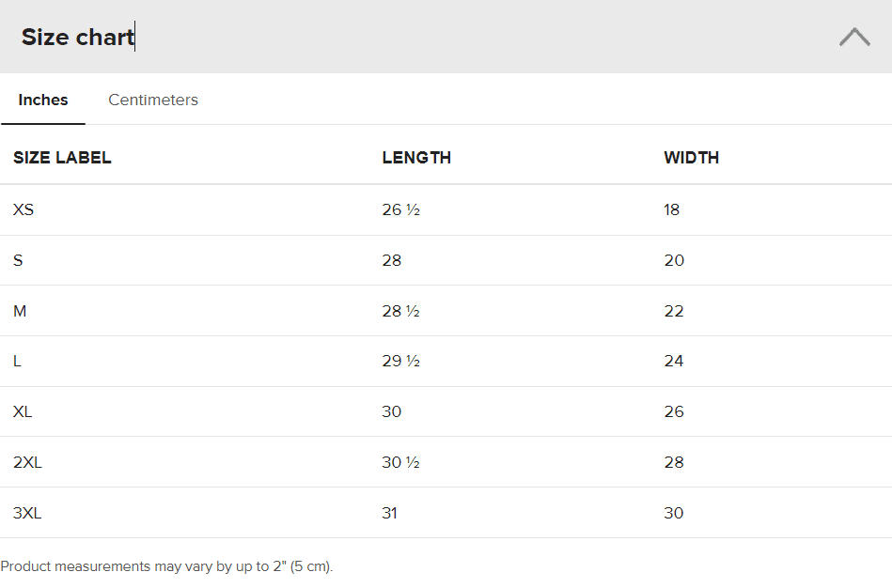
Task: Select the XL size row label
Action: [x=23, y=411]
